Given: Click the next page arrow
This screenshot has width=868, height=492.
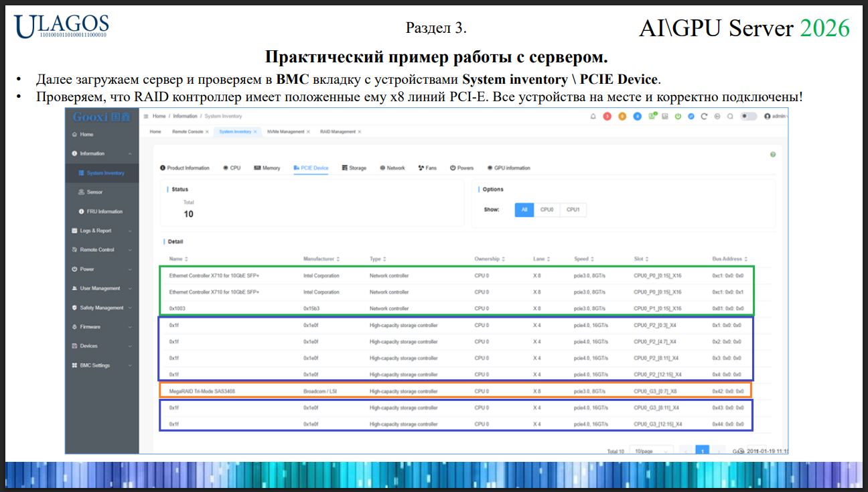Looking at the screenshot, I should (719, 451).
